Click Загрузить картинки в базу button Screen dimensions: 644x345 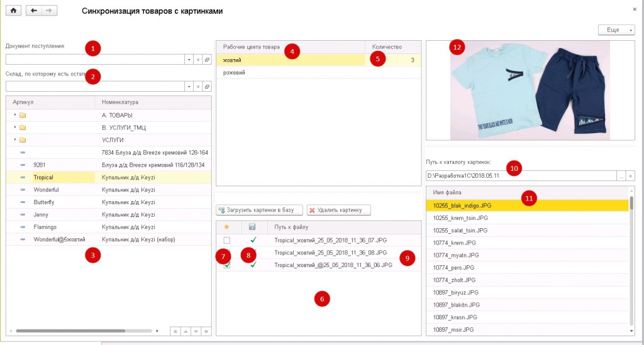(259, 210)
